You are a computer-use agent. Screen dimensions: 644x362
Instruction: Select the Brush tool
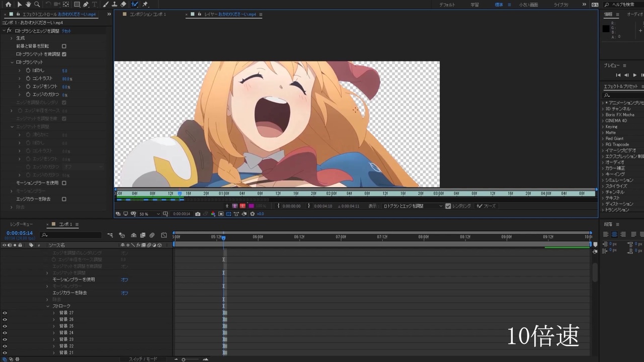coord(105,4)
